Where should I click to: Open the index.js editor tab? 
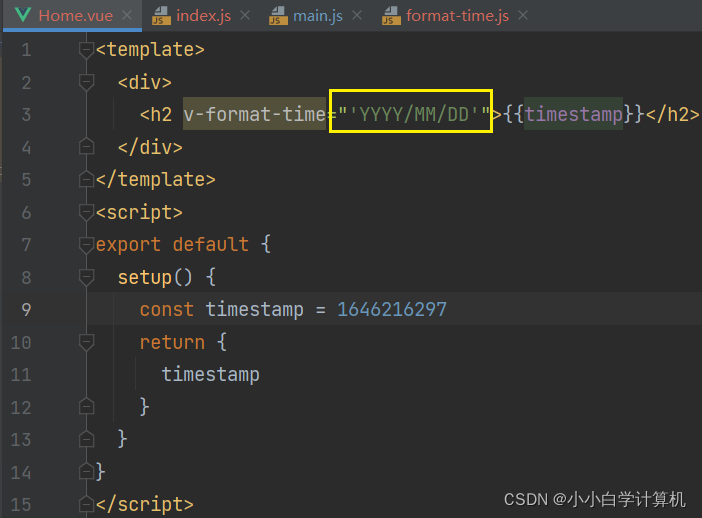click(204, 16)
